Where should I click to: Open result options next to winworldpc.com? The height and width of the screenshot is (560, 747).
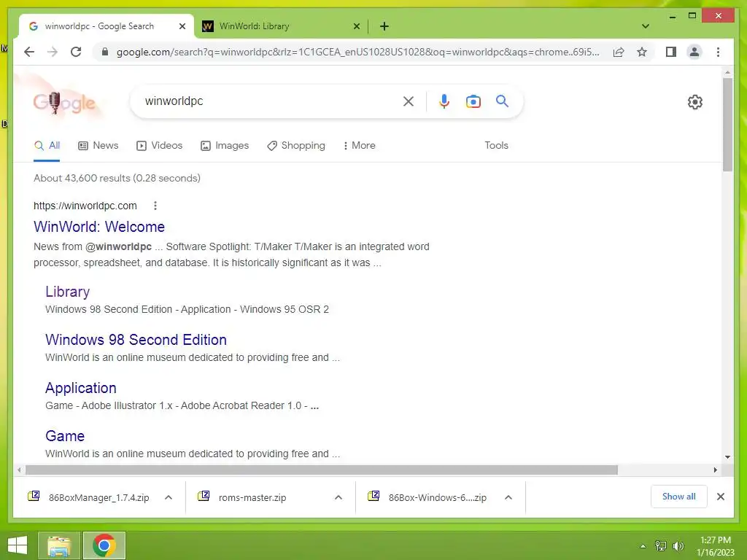coord(155,206)
